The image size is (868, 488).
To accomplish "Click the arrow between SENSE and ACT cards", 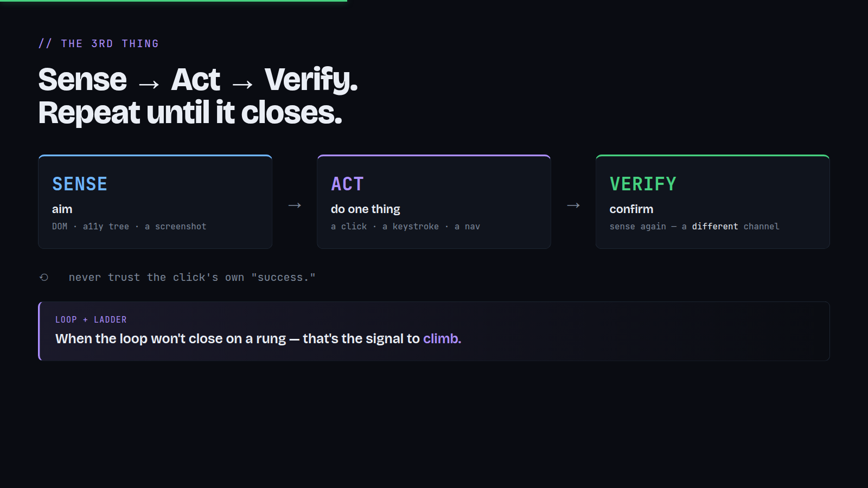I will [x=295, y=206].
